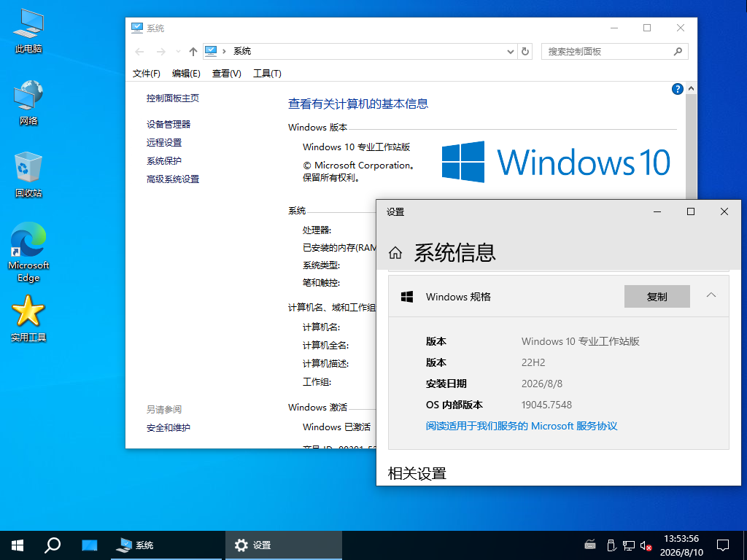Launch Microsoft Edge from the desktop
Image resolution: width=747 pixels, height=560 pixels.
tap(28, 252)
